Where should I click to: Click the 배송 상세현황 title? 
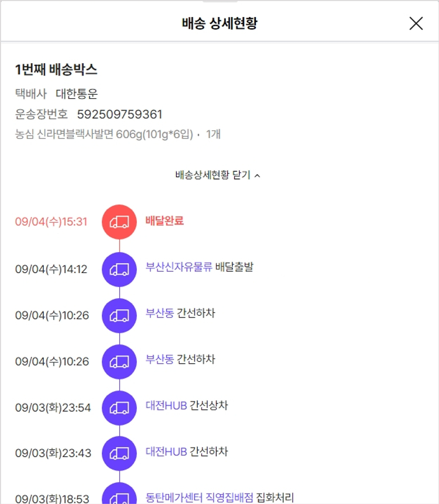[x=220, y=23]
